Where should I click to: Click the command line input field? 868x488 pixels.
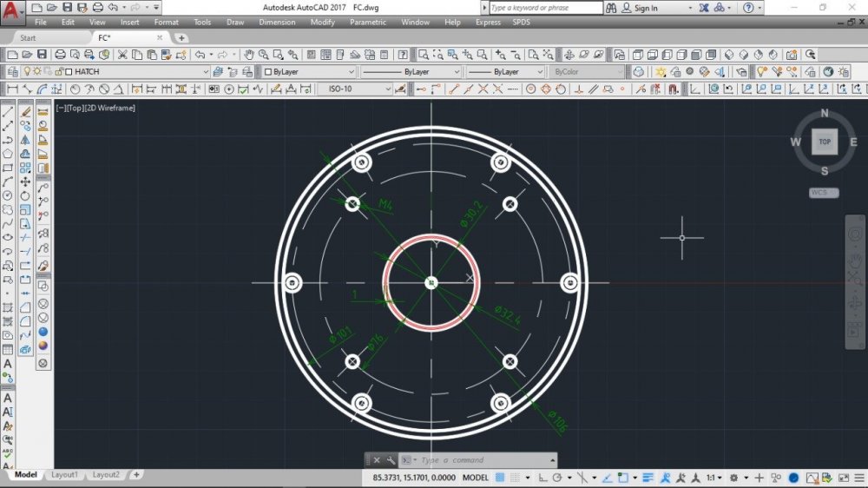[482, 460]
